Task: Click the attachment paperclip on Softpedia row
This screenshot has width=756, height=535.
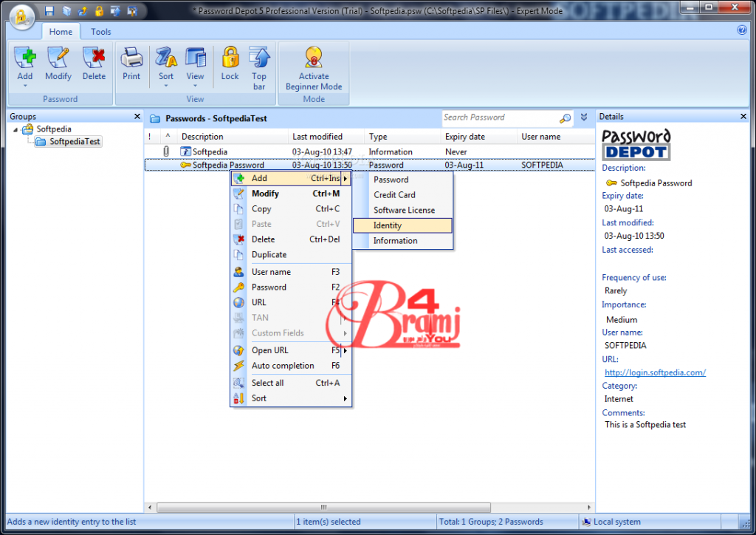Action: click(x=166, y=151)
